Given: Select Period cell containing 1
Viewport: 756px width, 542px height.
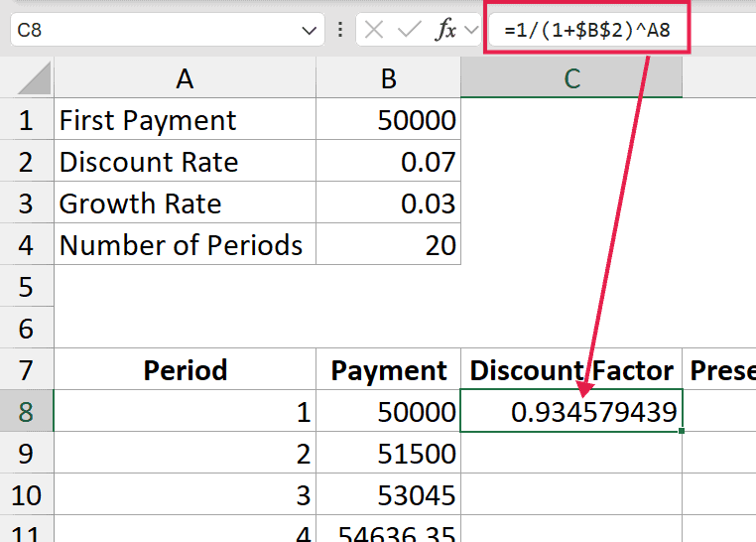Looking at the screenshot, I should tap(186, 411).
